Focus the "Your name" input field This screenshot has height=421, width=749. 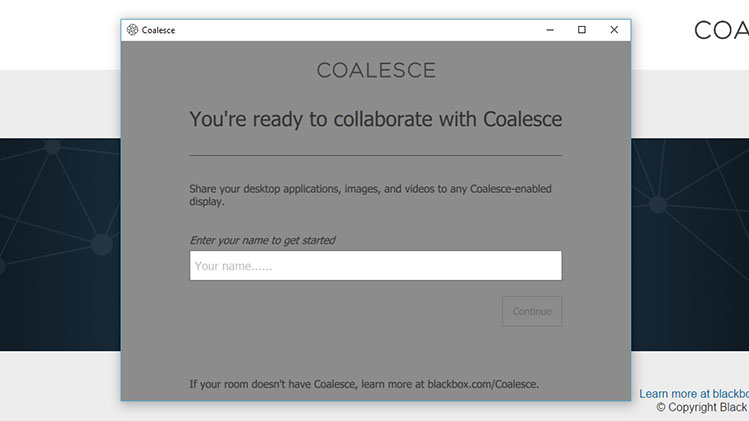375,266
